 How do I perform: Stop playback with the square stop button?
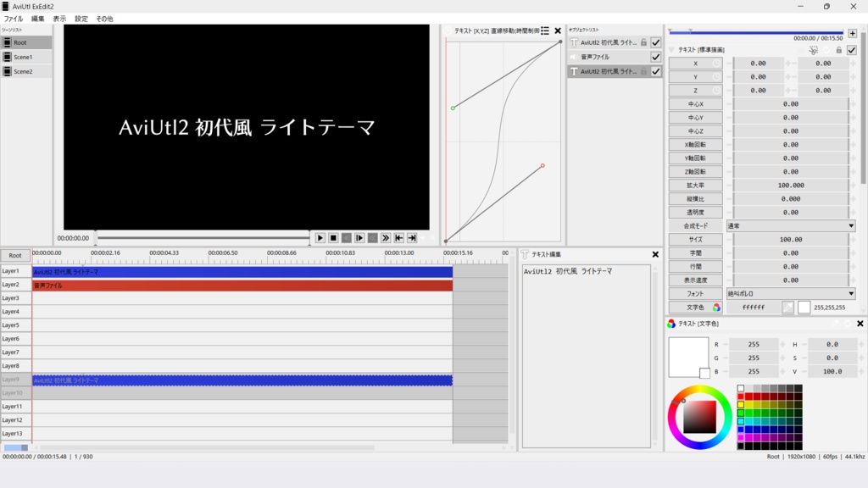(x=333, y=238)
